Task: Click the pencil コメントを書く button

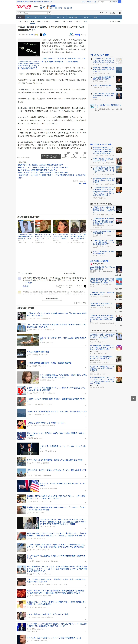Action: tap(69, 273)
